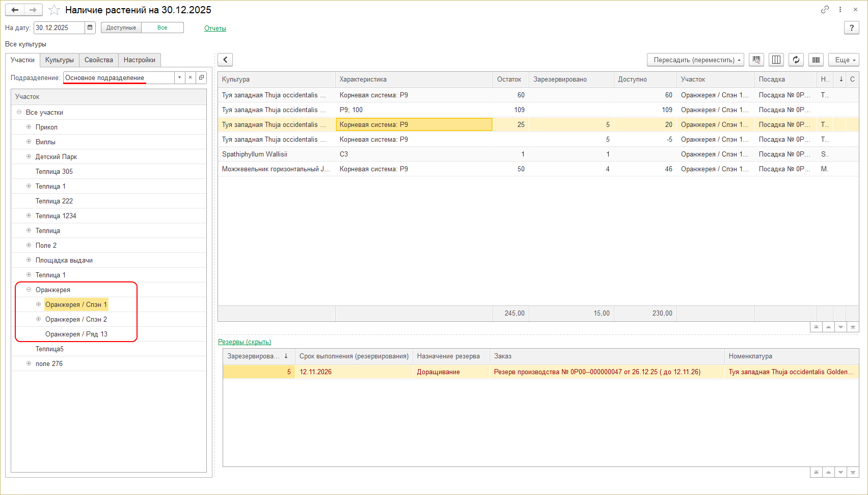Add page to favorites with star icon
This screenshot has width=868, height=495.
[x=54, y=10]
